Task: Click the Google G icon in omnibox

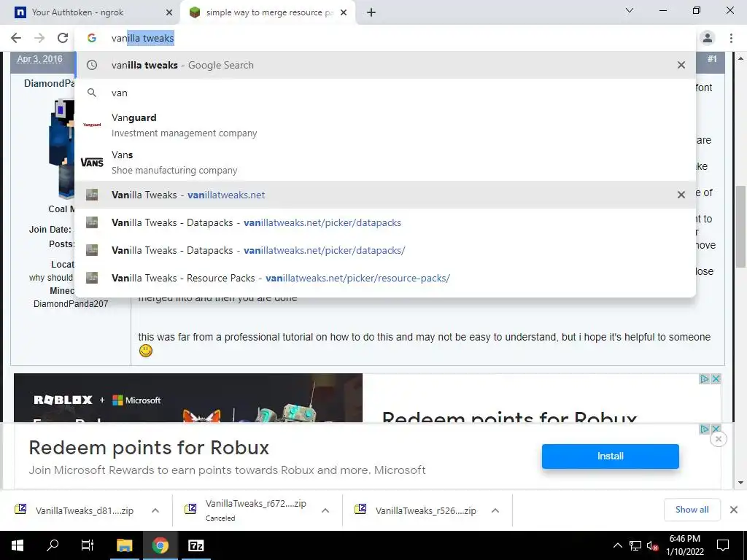Action: coord(92,38)
